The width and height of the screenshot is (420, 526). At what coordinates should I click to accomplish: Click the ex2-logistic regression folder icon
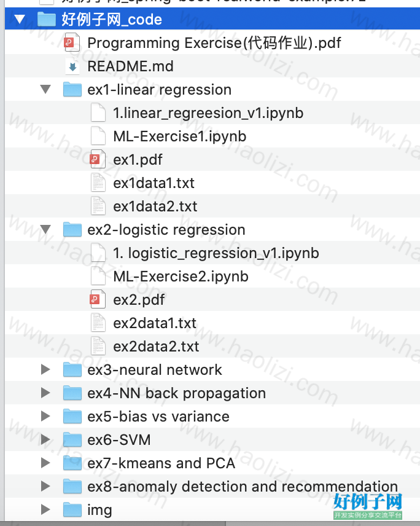tap(72, 229)
